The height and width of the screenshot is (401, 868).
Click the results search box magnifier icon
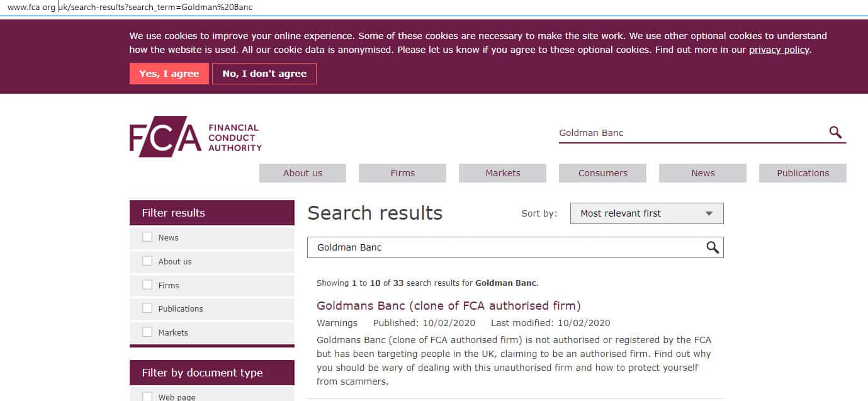coord(713,247)
